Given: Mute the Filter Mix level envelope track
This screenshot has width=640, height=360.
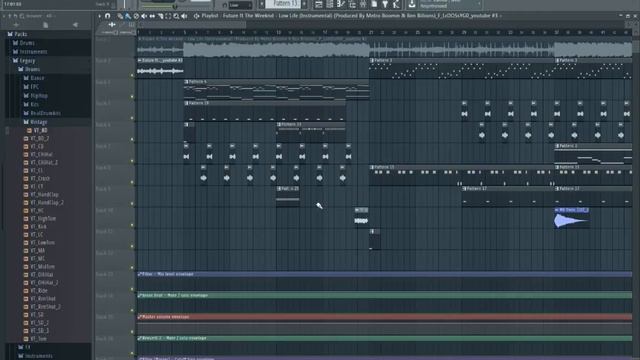Looking at the screenshot, I should (132, 289).
